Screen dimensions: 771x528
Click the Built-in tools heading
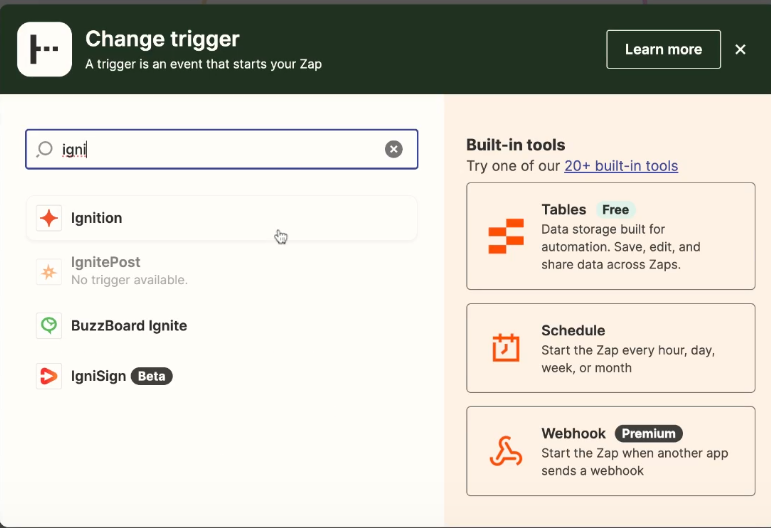tap(515, 145)
